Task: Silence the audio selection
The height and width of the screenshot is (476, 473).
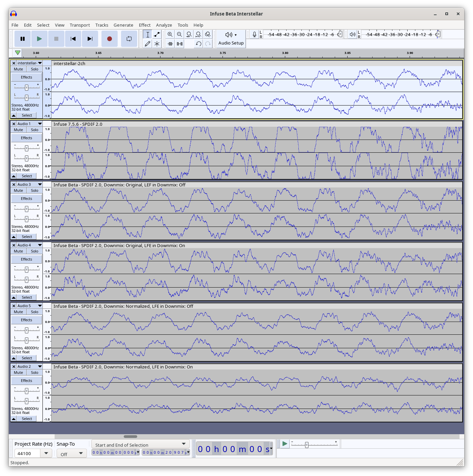Action: (x=180, y=44)
